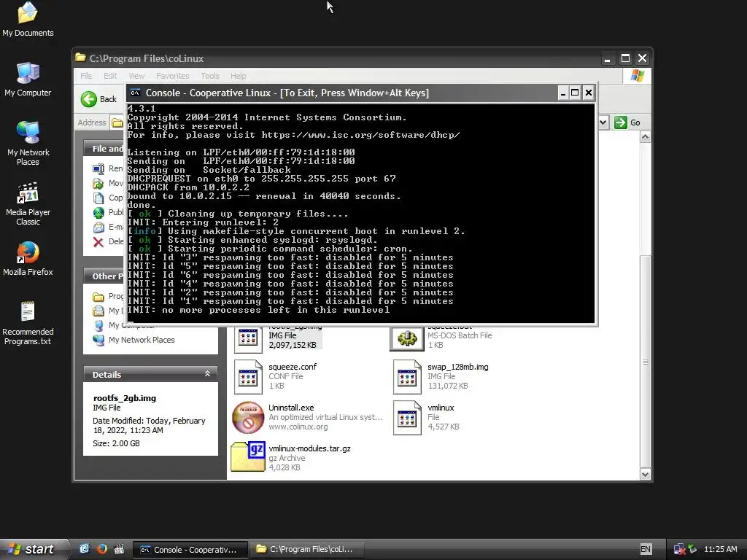Switch to Console - Cooperative taskbar button
This screenshot has height=560, width=747.
coord(190,550)
